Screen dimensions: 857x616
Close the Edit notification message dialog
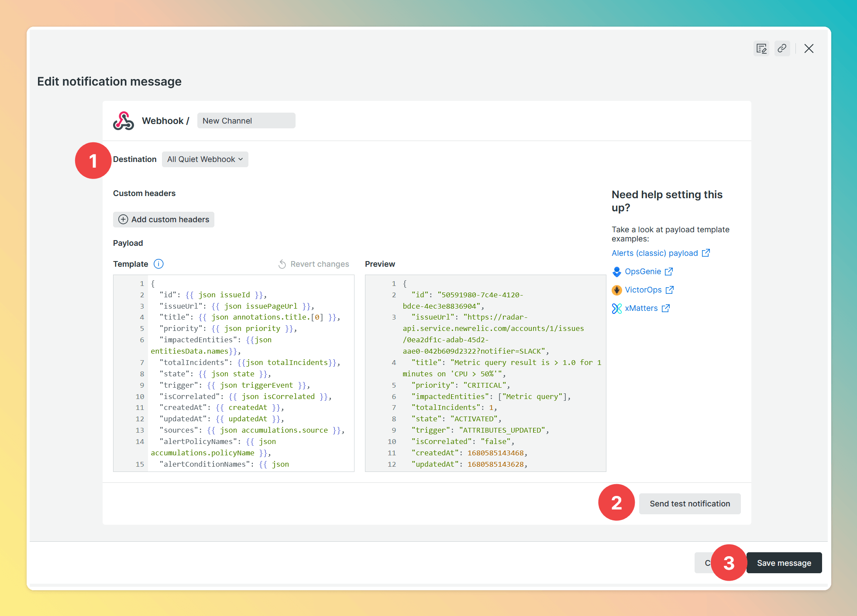pyautogui.click(x=809, y=48)
